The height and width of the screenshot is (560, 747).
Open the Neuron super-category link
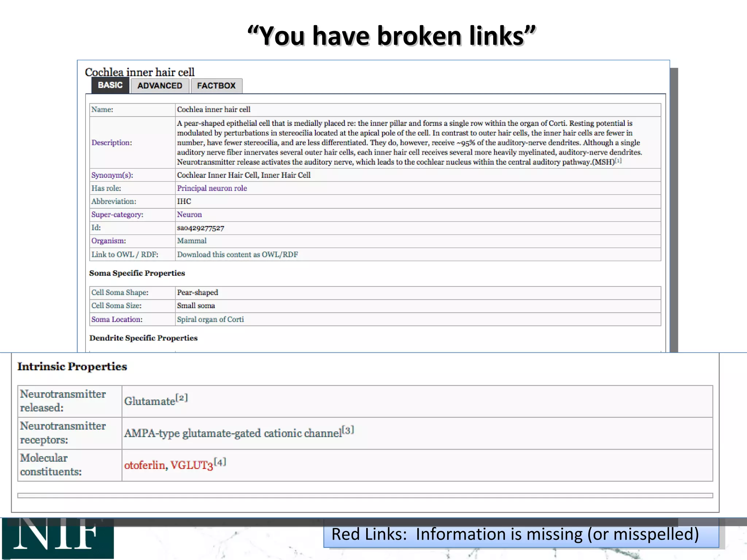(189, 214)
